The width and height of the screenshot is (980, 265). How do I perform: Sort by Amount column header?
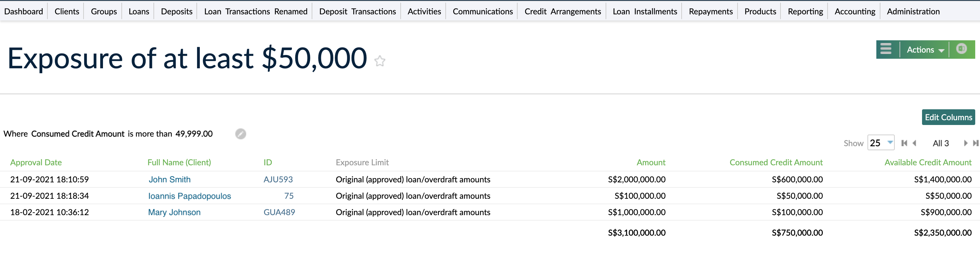651,163
